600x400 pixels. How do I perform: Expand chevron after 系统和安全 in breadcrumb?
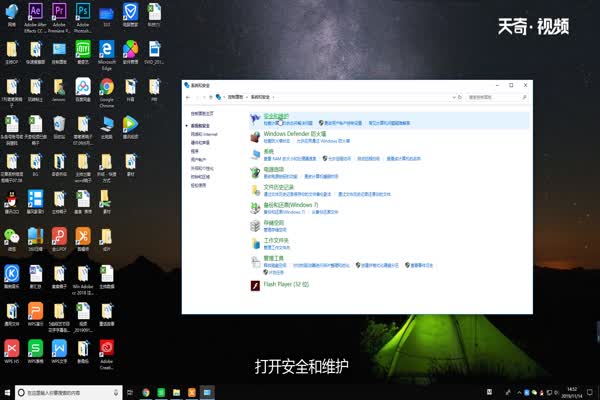tap(273, 97)
